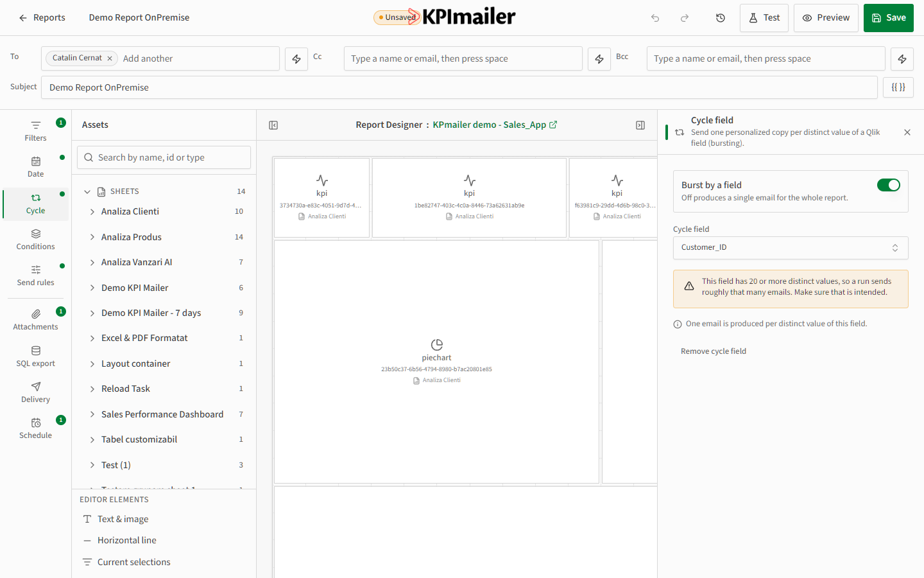924x578 pixels.
Task: Click the lightning icon next to Cc field
Action: click(599, 58)
